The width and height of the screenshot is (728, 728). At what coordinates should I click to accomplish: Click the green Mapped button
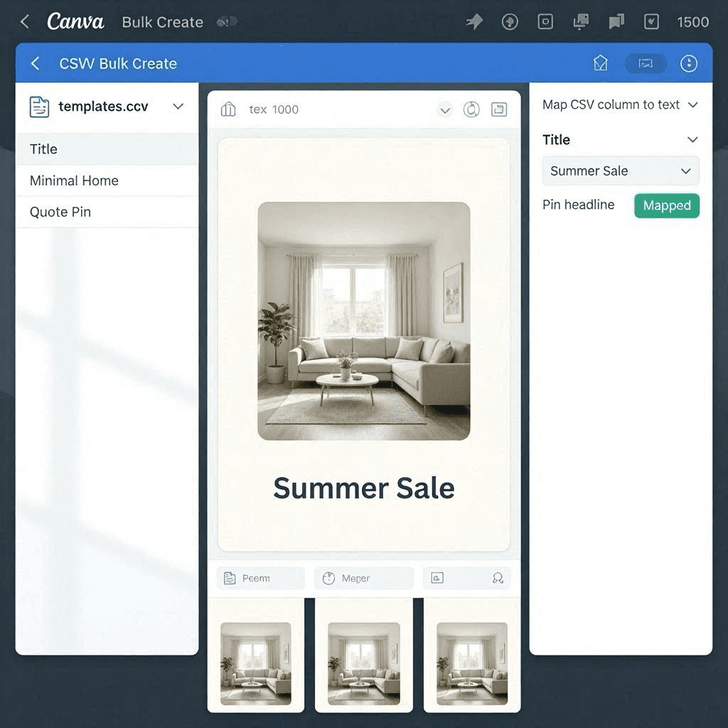point(667,205)
